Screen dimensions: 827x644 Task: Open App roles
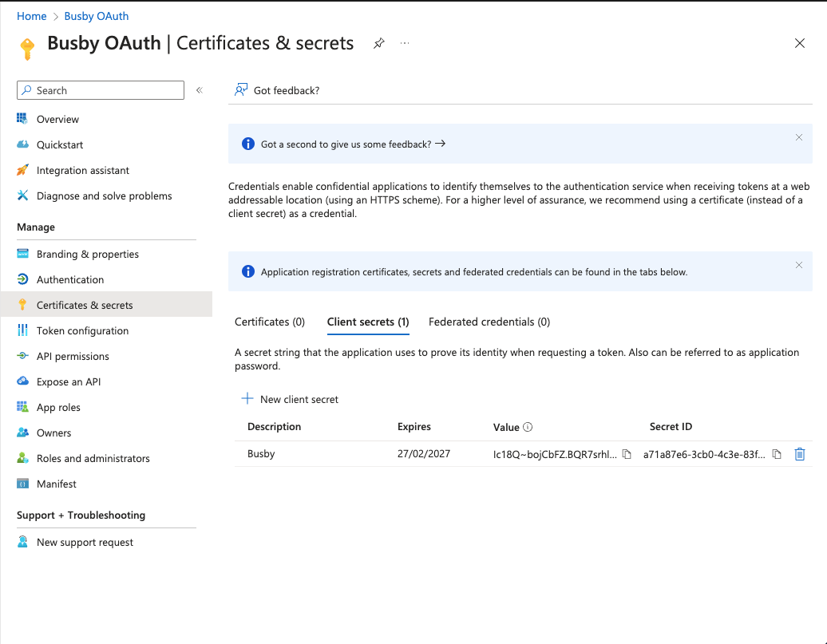[58, 407]
